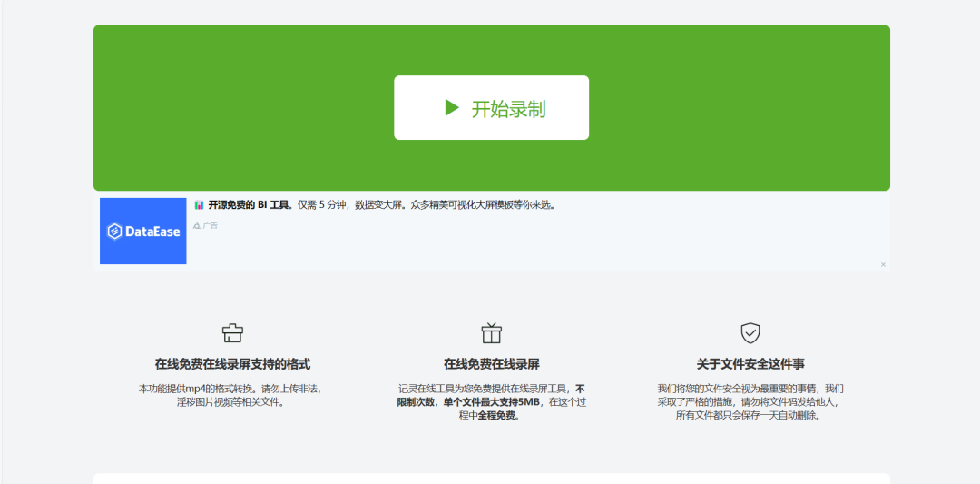Viewport: 980px width, 484px height.
Task: Click the bold text 单个文件最大支持5MB
Action: 491,402
